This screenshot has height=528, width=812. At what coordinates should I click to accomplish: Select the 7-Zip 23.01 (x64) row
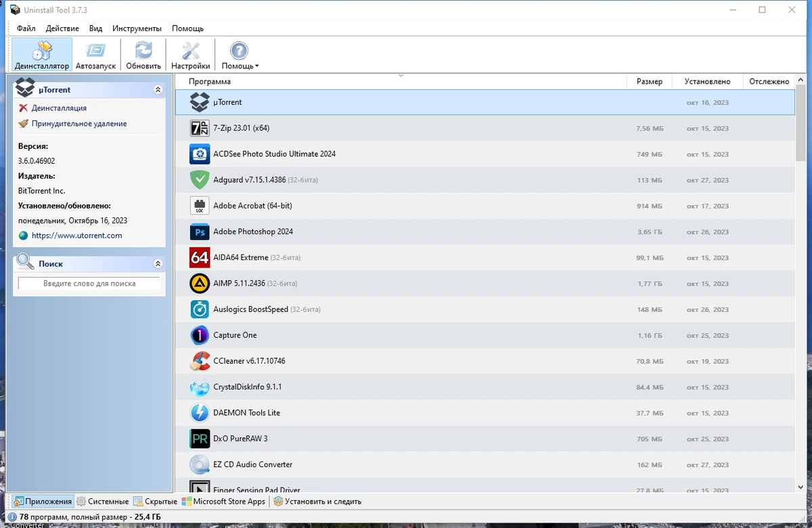(485, 128)
